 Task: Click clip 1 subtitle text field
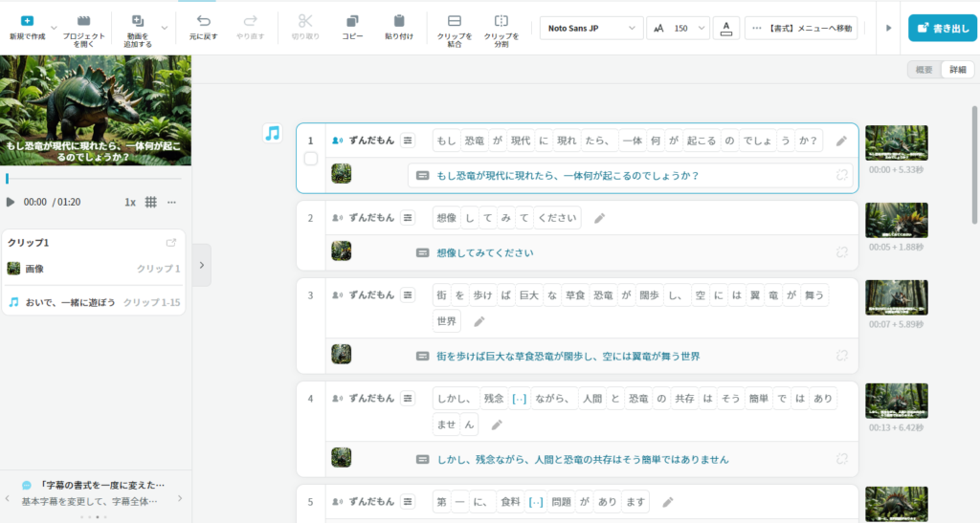pos(631,176)
